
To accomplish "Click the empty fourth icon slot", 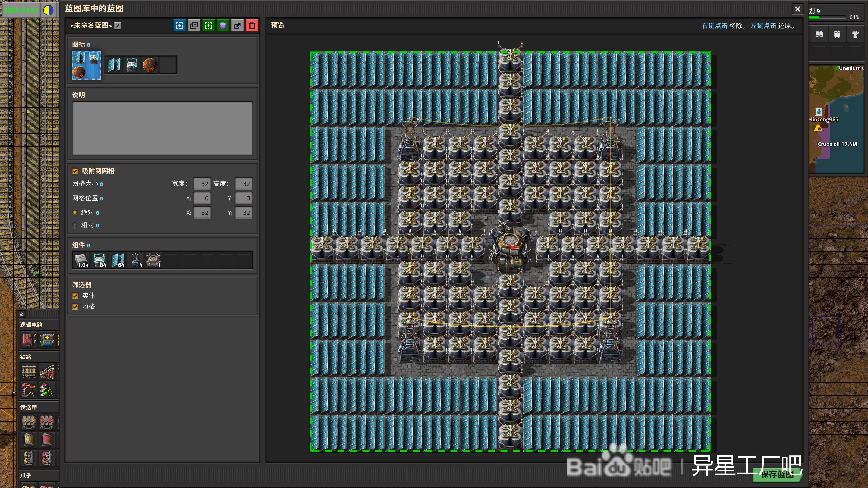I will [168, 65].
